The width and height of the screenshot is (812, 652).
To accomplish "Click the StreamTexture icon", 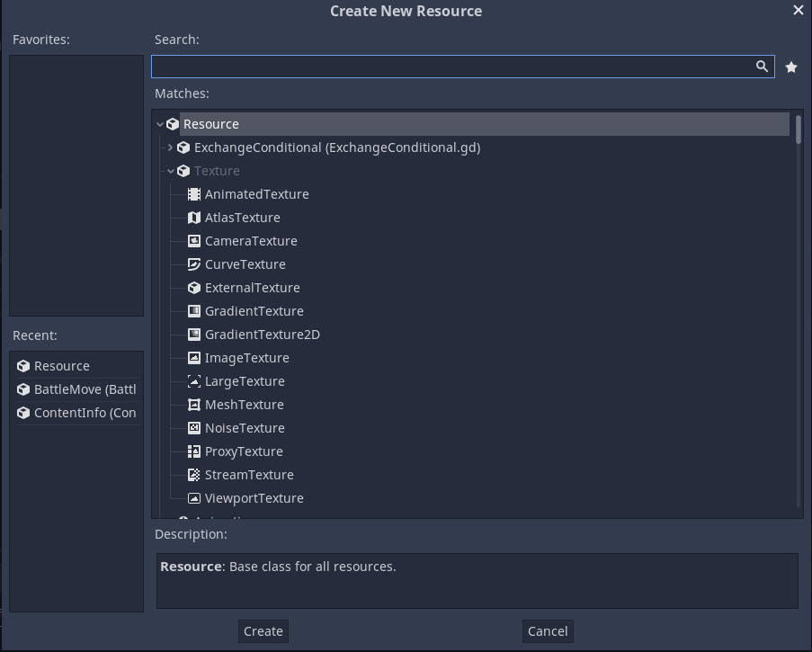I will [x=193, y=474].
